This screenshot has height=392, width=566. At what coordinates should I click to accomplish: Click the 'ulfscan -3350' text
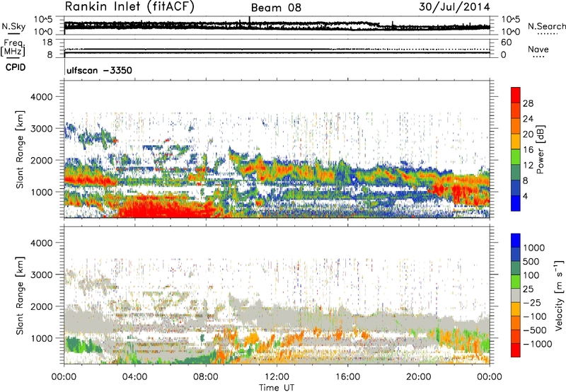click(99, 70)
